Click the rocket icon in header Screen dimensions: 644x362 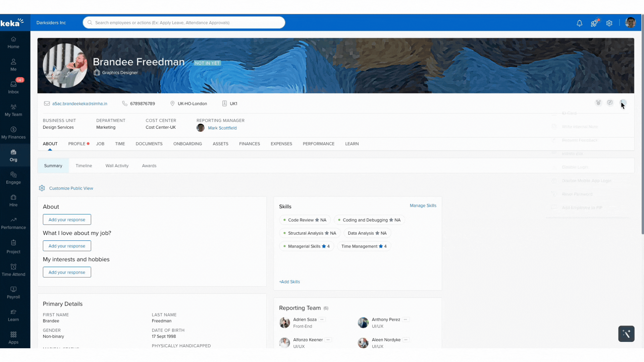tap(594, 23)
